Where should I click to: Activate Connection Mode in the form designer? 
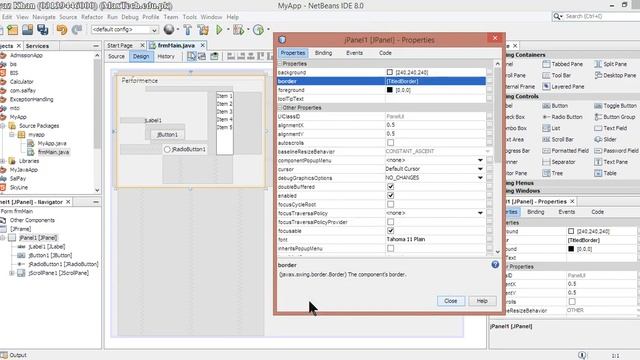tap(202, 56)
